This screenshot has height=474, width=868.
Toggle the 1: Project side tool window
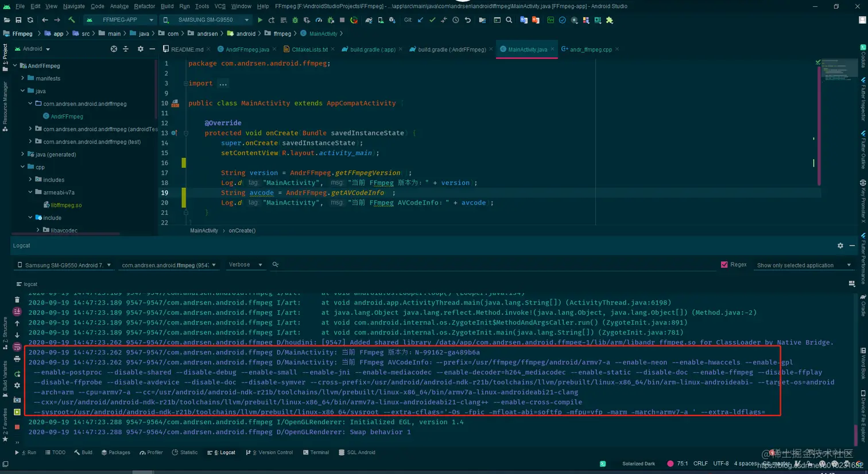[5, 56]
